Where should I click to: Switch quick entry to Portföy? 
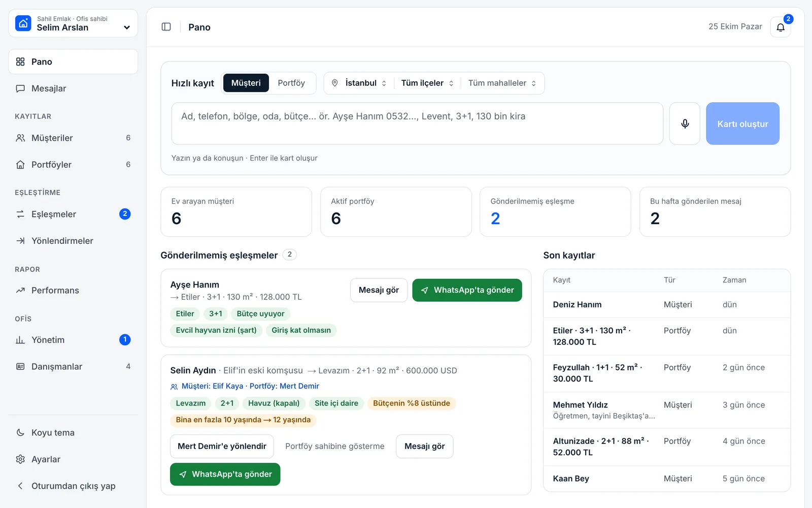[291, 83]
